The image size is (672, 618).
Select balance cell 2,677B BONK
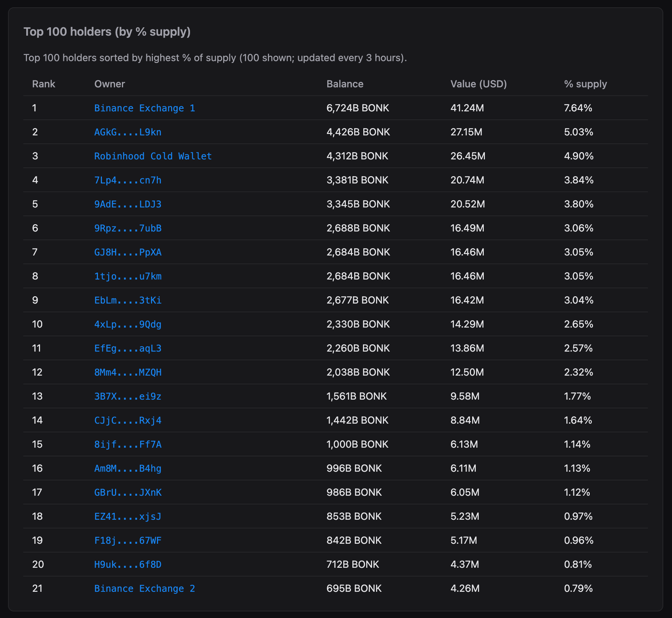pos(358,300)
